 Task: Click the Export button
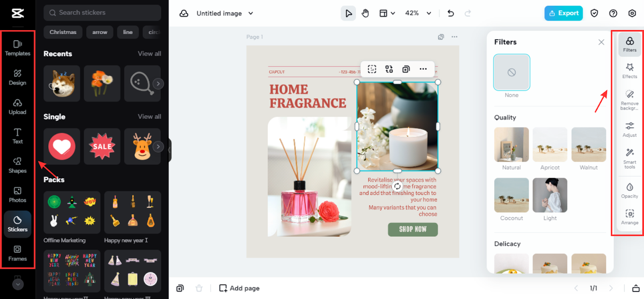point(563,13)
